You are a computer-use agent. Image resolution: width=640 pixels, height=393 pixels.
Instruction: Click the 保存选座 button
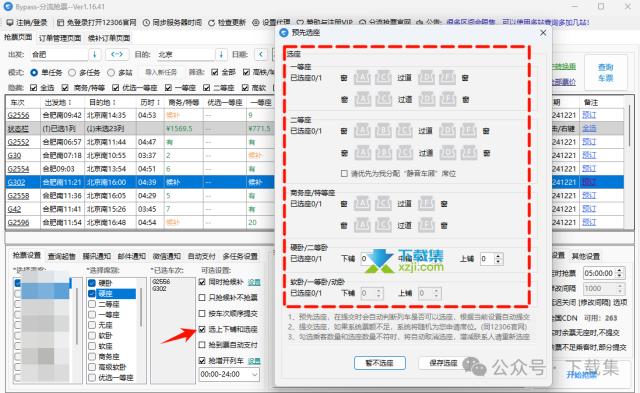pyautogui.click(x=444, y=363)
